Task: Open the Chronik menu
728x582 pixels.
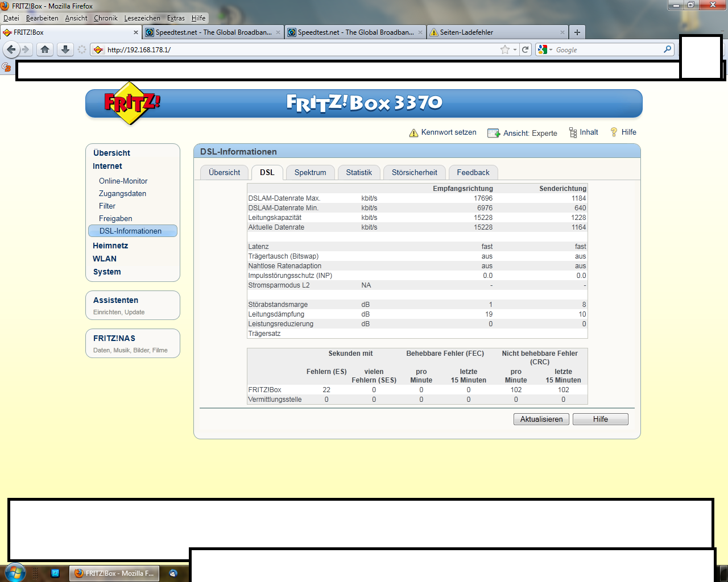Action: tap(106, 18)
